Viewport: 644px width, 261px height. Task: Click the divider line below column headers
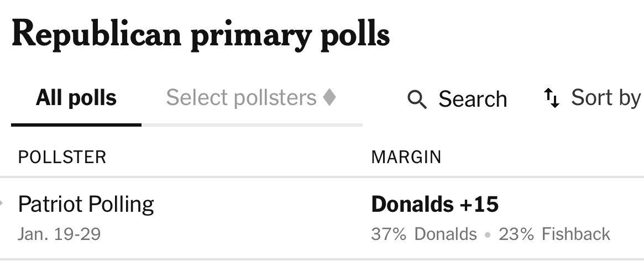pyautogui.click(x=322, y=177)
